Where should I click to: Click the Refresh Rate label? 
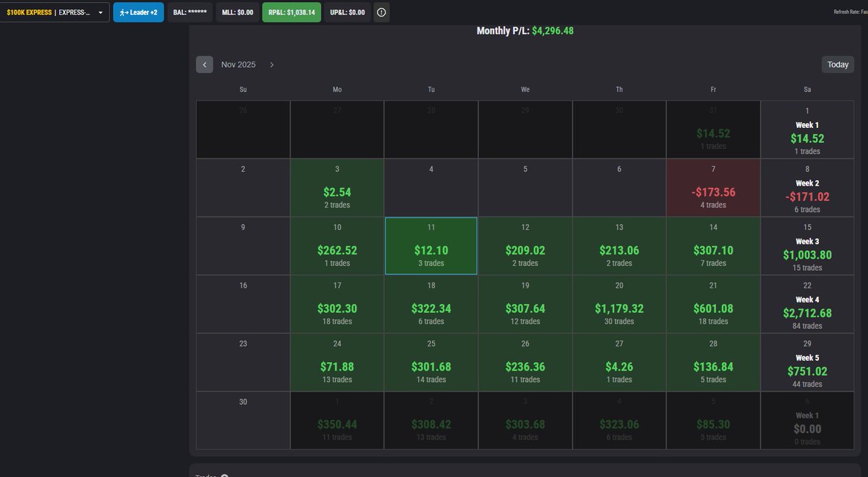pyautogui.click(x=851, y=12)
